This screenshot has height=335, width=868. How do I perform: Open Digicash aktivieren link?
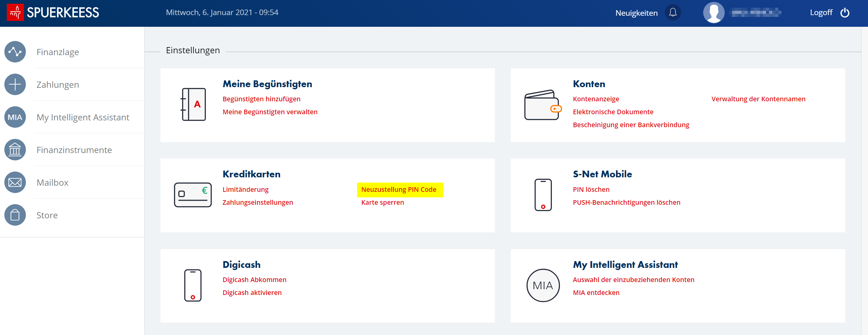(252, 293)
